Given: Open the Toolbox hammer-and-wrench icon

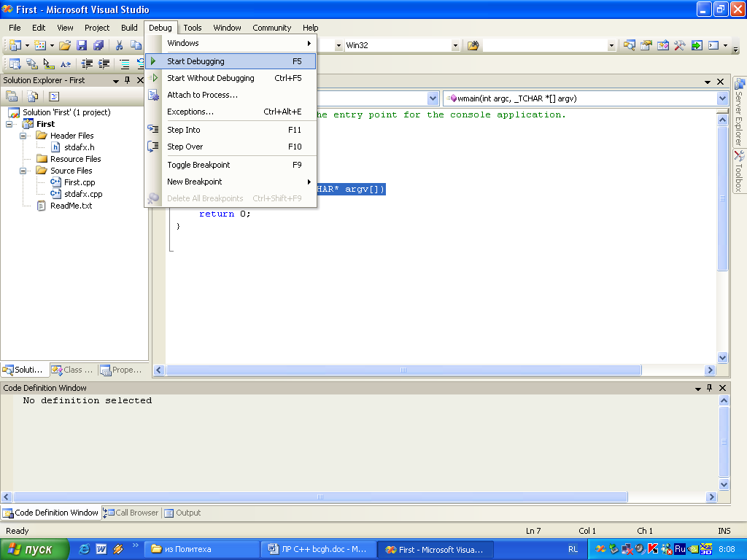Looking at the screenshot, I should click(680, 45).
